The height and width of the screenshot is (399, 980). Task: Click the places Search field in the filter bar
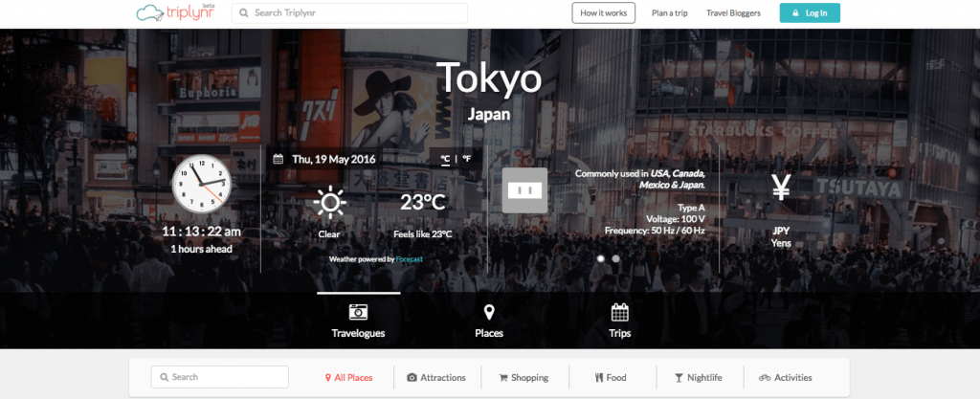220,377
